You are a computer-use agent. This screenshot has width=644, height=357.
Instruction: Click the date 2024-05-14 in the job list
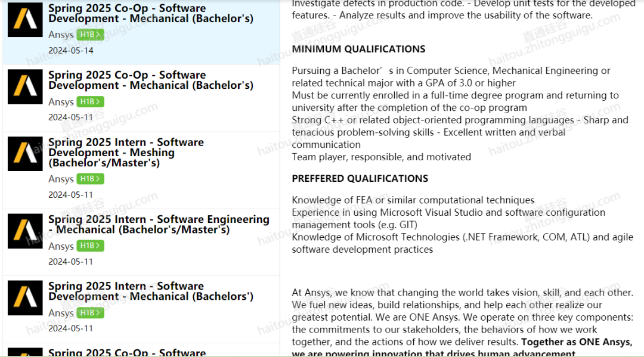pyautogui.click(x=70, y=51)
